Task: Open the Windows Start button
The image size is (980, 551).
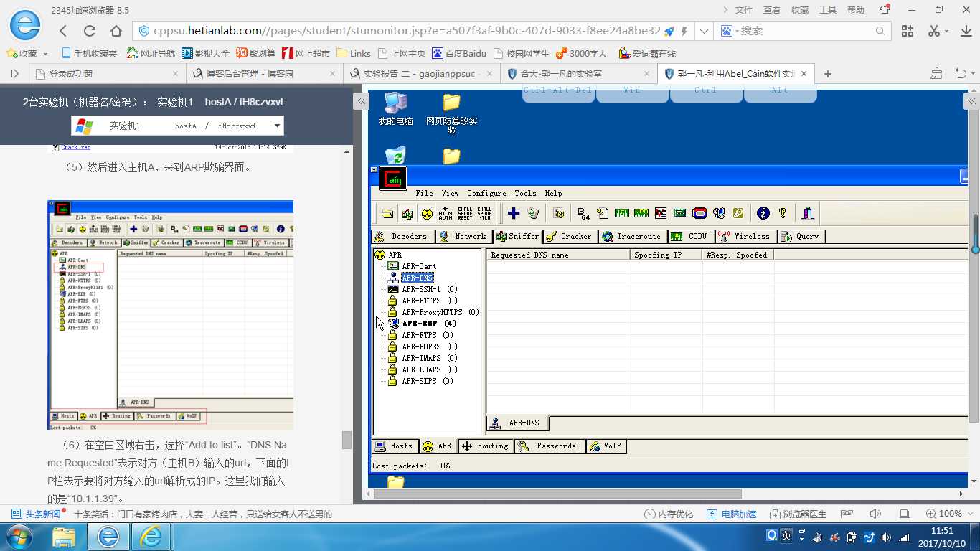Action: point(19,537)
